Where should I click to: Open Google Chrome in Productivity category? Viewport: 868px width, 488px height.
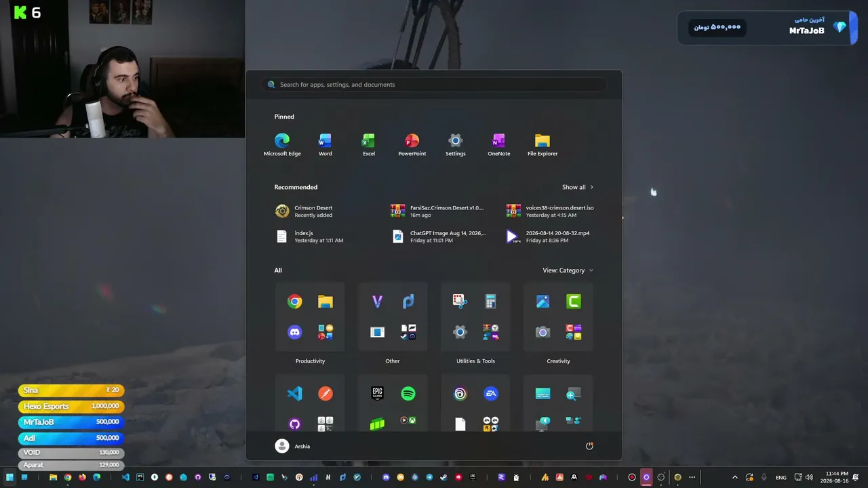(294, 302)
